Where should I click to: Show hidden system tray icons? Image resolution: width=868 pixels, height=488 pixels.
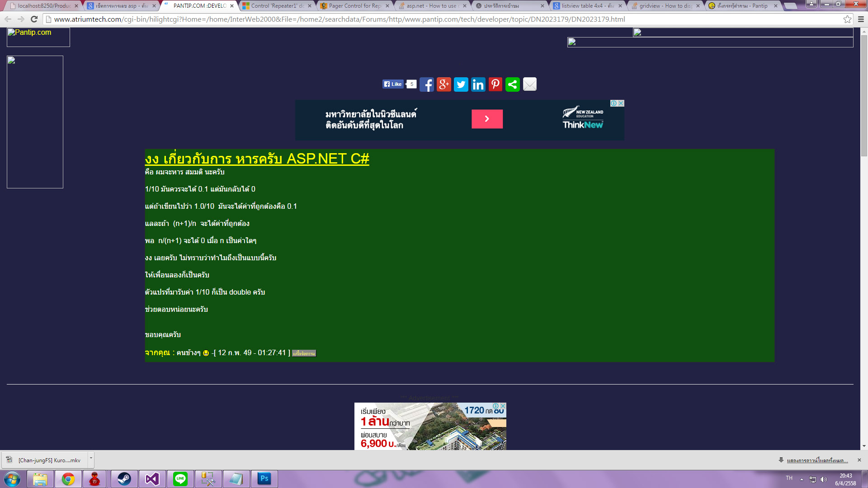tap(802, 479)
